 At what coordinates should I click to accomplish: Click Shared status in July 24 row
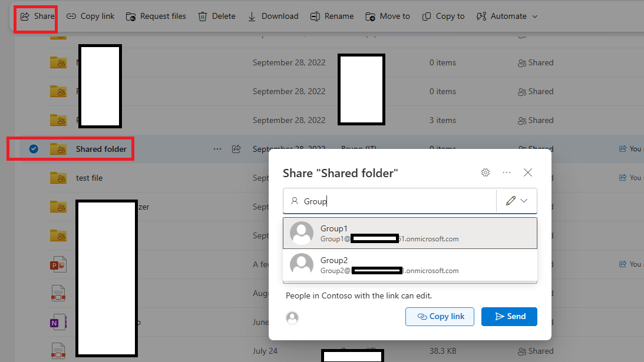point(536,351)
